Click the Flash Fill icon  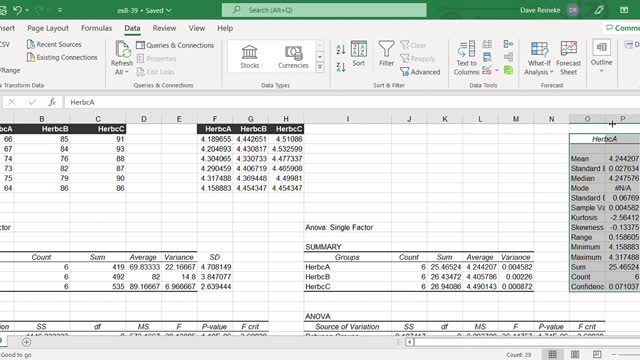pos(487,44)
